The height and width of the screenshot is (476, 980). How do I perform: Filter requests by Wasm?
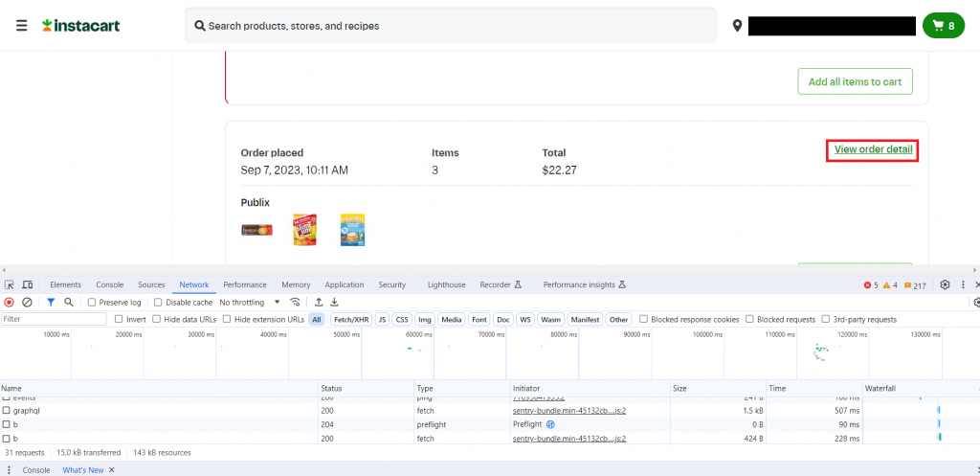[550, 319]
